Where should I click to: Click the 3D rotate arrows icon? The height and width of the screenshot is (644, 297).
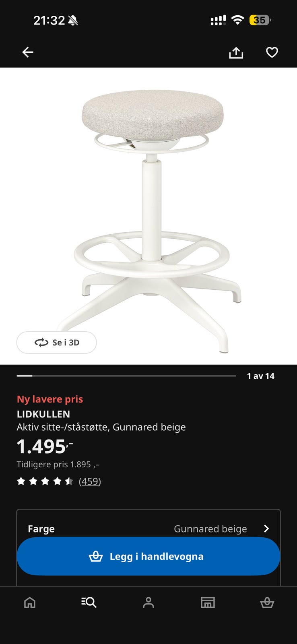[x=41, y=343]
